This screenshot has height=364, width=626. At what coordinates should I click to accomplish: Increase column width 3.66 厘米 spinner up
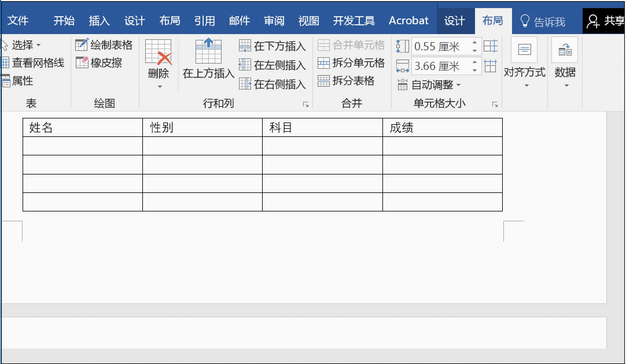(474, 62)
